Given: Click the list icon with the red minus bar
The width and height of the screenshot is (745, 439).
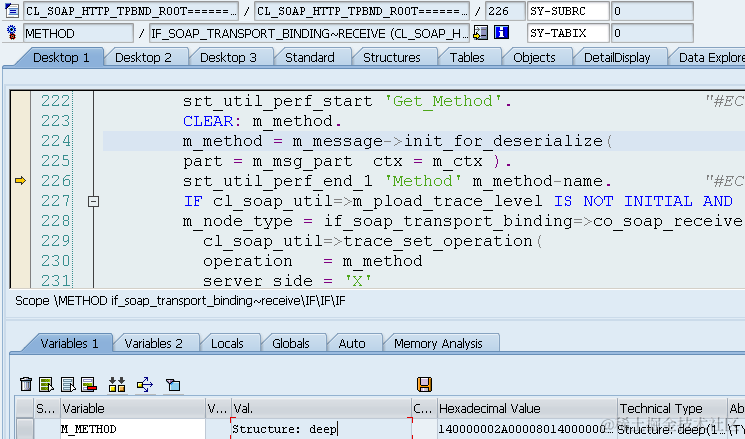Looking at the screenshot, I should pos(89,384).
